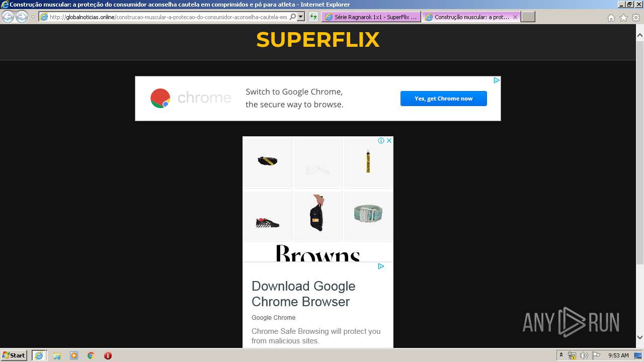Click the Forward navigation arrow
644x362 pixels.
tap(22, 17)
